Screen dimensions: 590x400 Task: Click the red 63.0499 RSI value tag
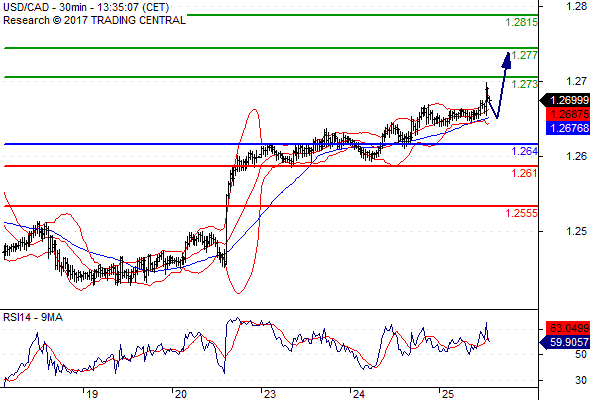568,328
